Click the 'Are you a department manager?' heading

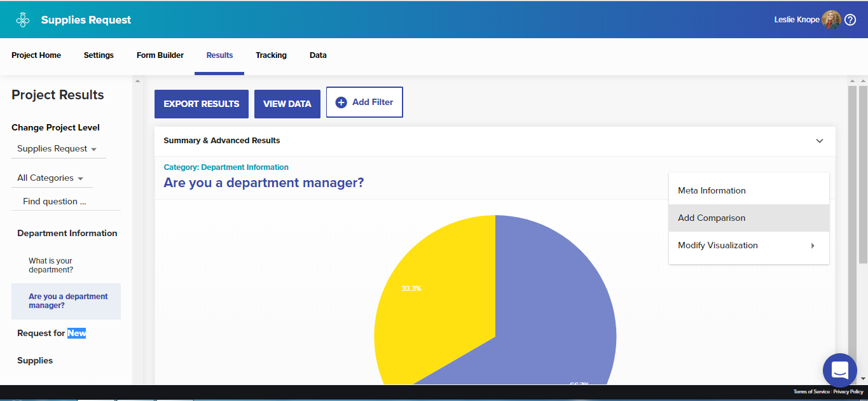264,183
